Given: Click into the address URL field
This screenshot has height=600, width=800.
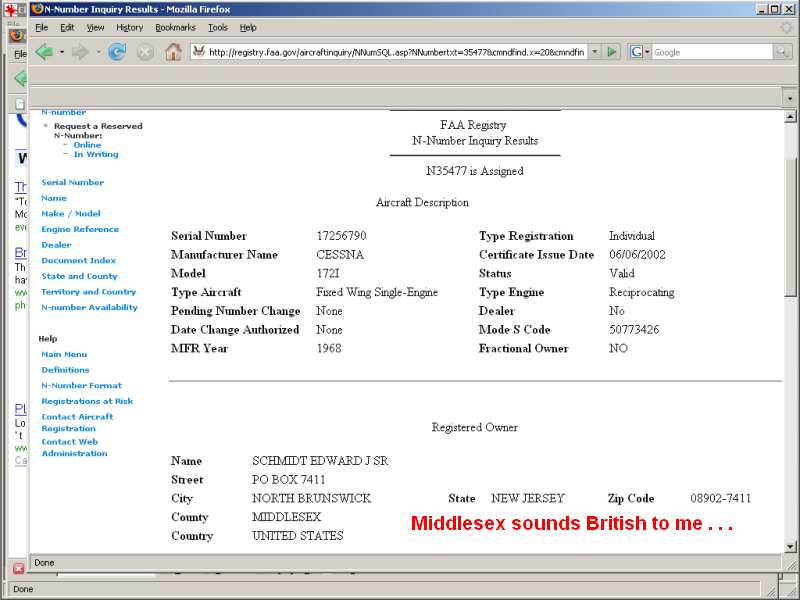Looking at the screenshot, I should pos(395,52).
